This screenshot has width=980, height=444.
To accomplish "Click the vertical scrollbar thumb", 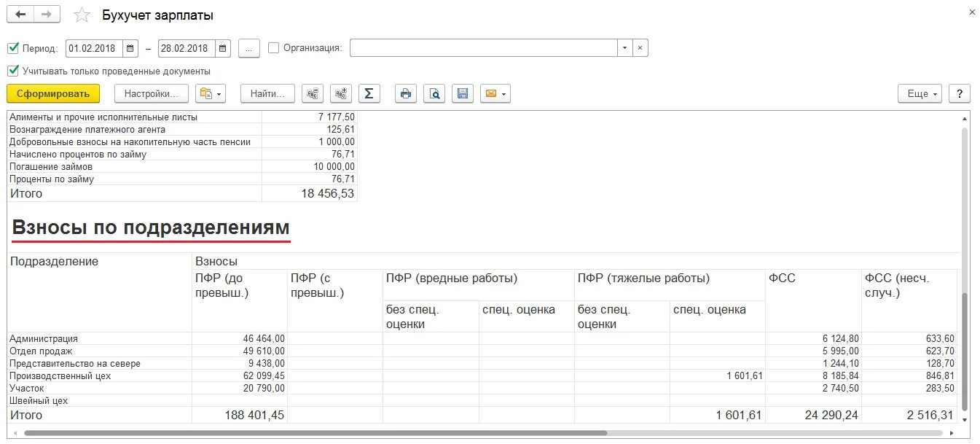I will pyautogui.click(x=965, y=351).
